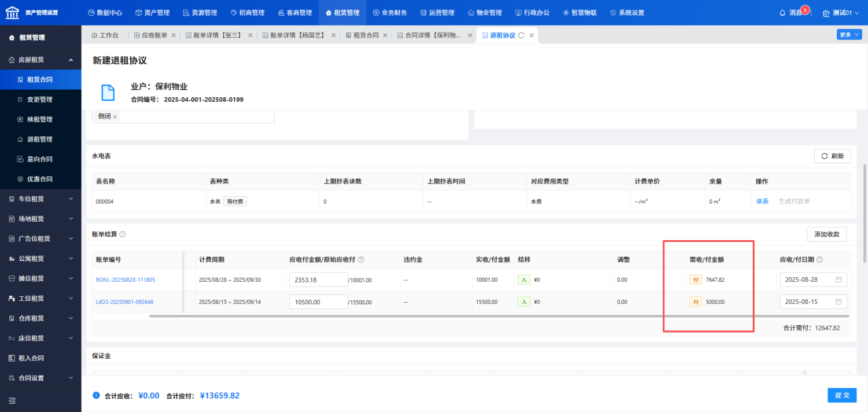Open 招商管理 in top navigation
Viewport: 868px width, 412px height.
click(247, 13)
